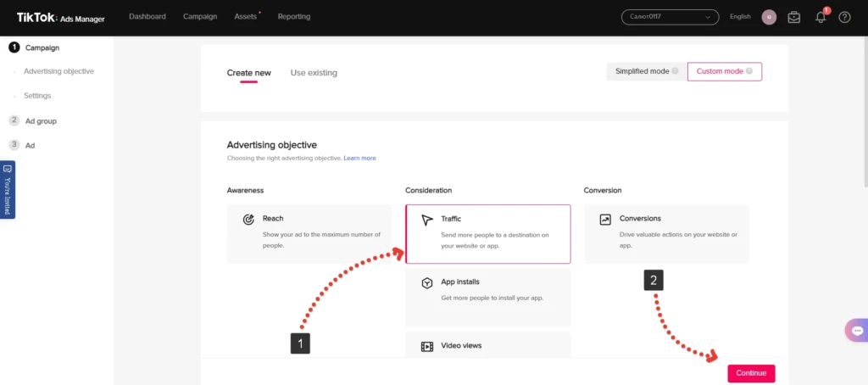The image size is (868, 385).
Task: Open the notifications bell icon
Action: point(821,17)
